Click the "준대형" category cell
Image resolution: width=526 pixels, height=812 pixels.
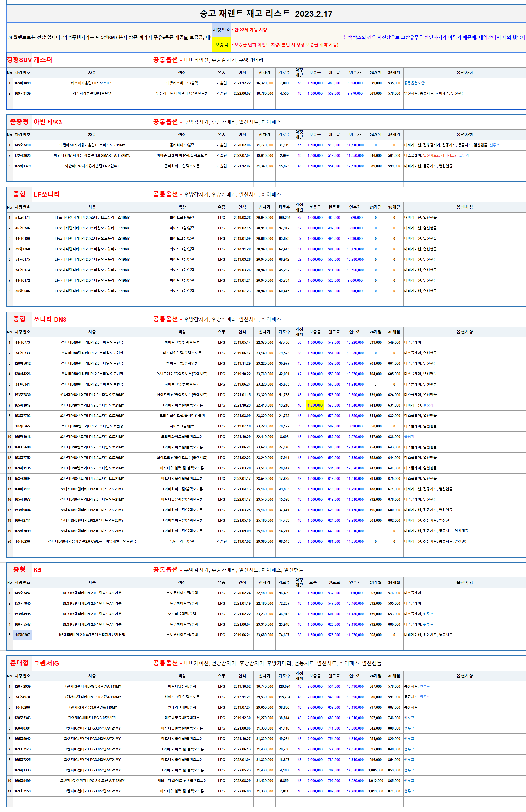(19, 663)
